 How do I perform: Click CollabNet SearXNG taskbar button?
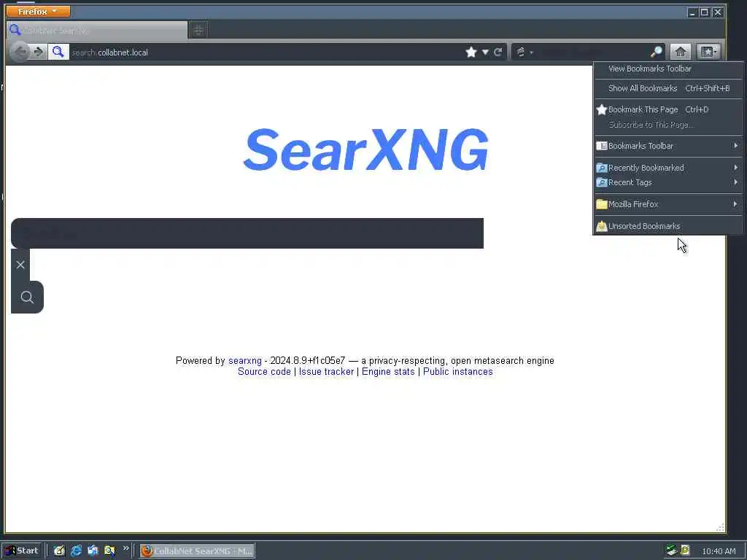point(197,551)
